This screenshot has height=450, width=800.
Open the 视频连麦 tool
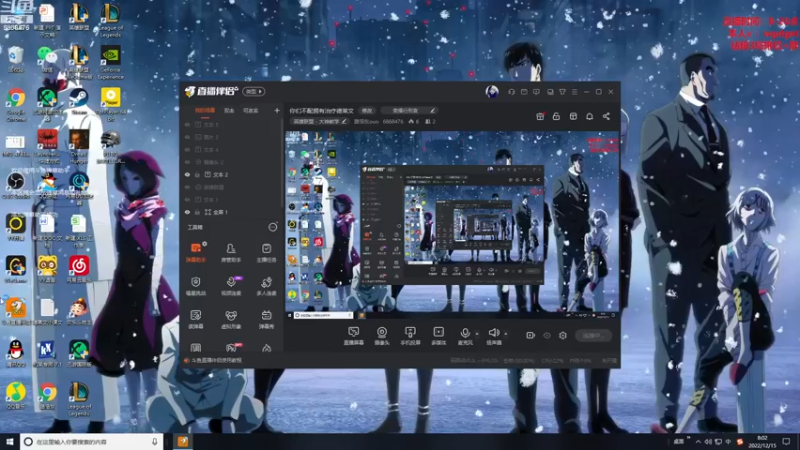(231, 286)
